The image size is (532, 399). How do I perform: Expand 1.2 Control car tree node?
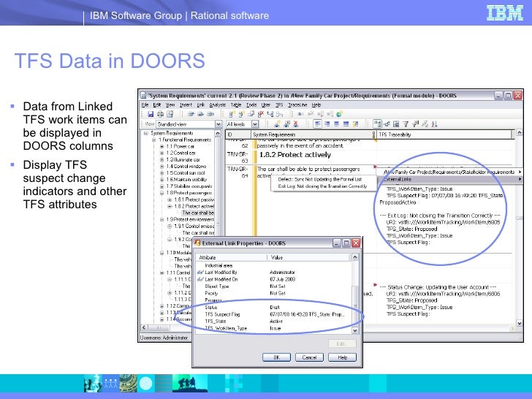coord(161,153)
